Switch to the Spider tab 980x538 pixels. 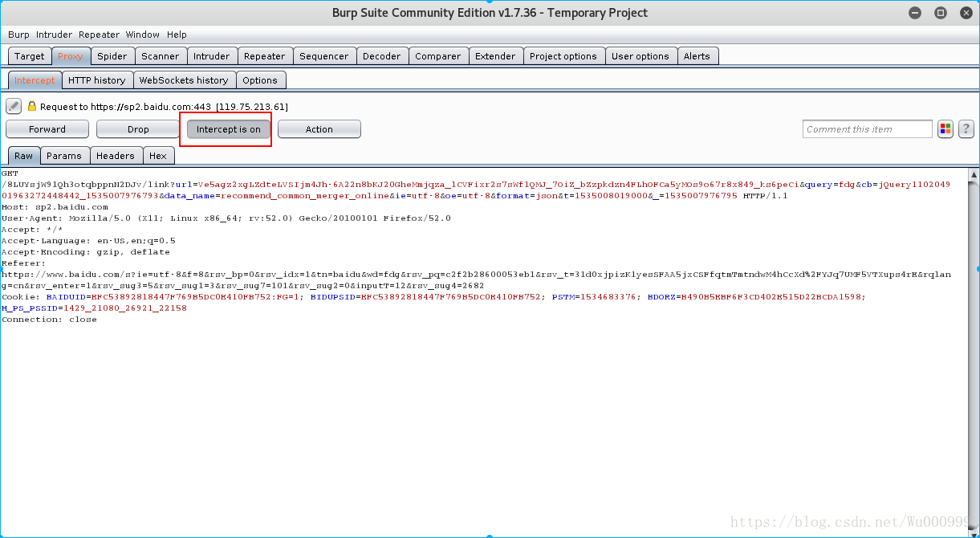(x=112, y=56)
